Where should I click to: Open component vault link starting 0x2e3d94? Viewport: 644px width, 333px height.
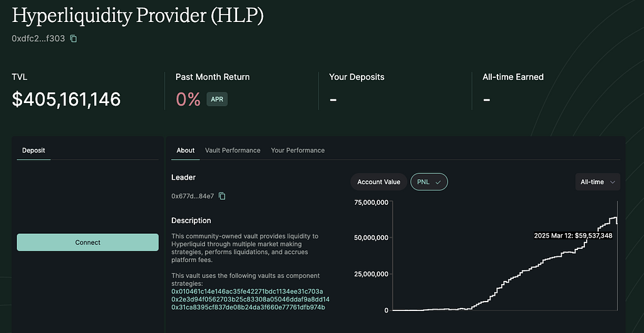tap(250, 299)
